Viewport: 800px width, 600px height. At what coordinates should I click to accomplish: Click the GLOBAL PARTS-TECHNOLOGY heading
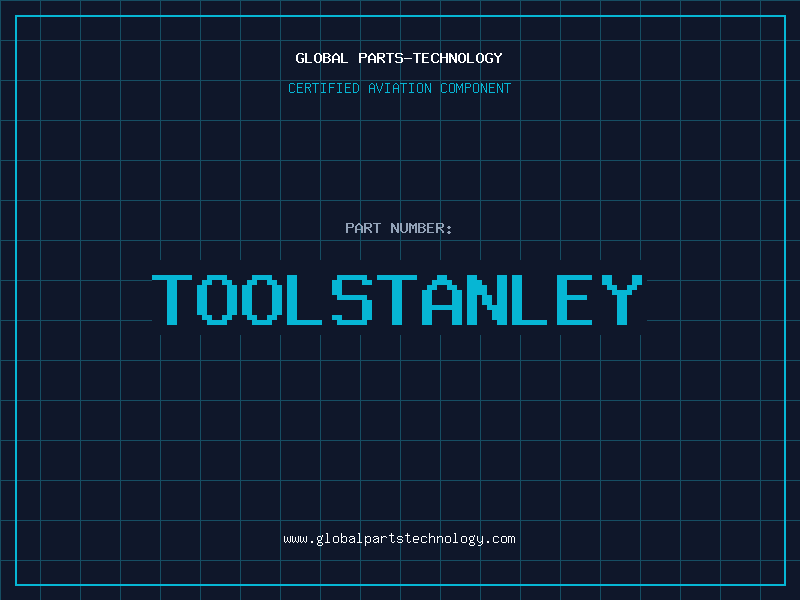click(399, 58)
